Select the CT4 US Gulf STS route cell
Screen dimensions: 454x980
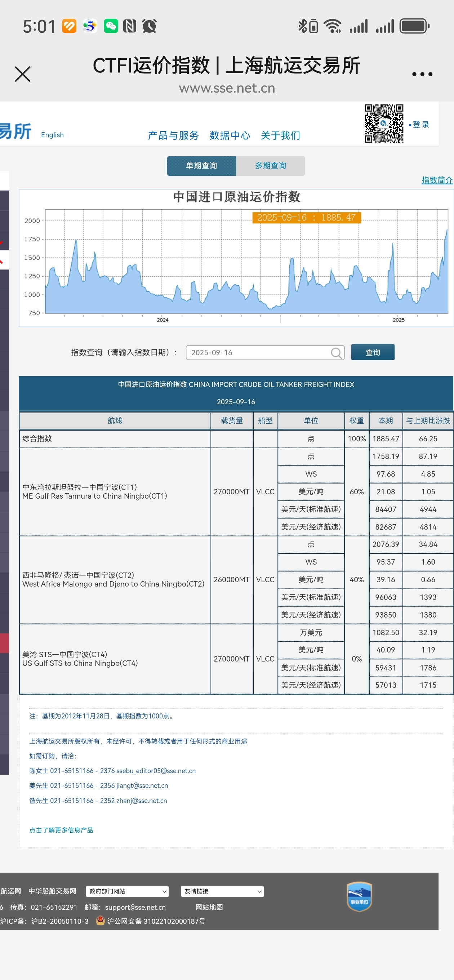(x=115, y=659)
